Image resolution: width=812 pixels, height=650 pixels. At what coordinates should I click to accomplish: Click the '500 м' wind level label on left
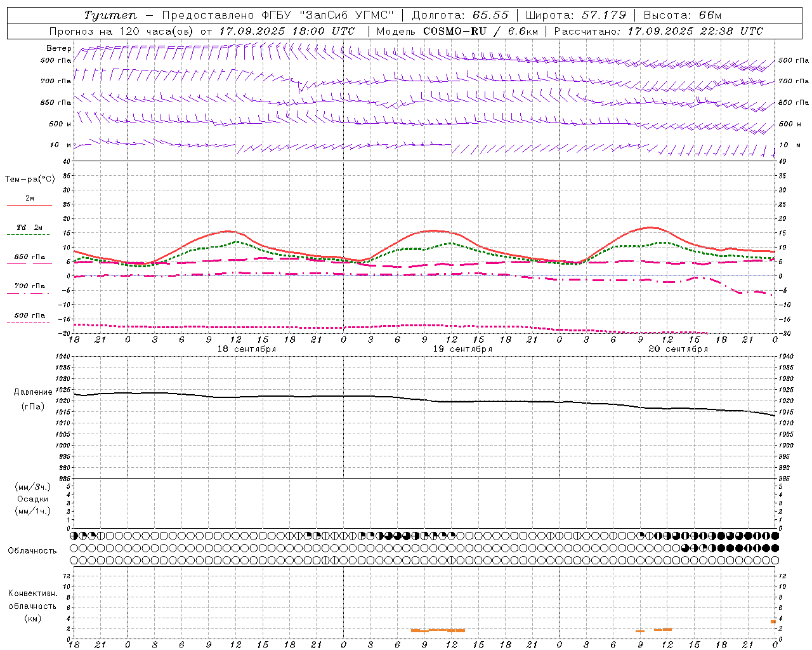(60, 124)
